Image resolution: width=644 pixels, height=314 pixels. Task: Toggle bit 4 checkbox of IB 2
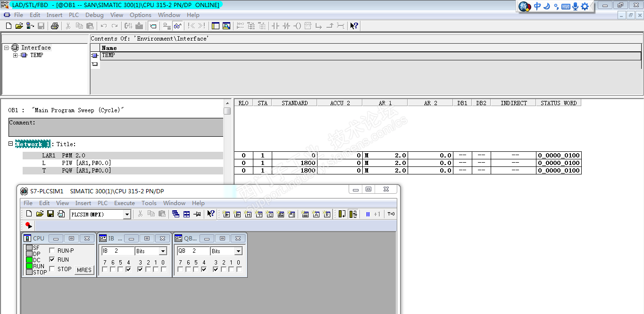click(x=128, y=270)
